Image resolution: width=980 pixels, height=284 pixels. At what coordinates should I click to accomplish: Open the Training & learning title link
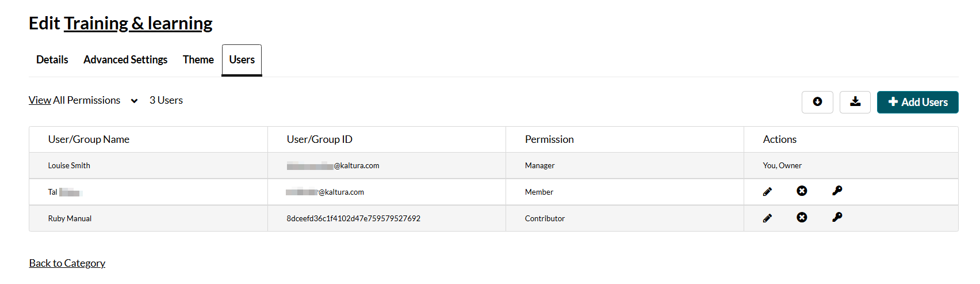(138, 24)
